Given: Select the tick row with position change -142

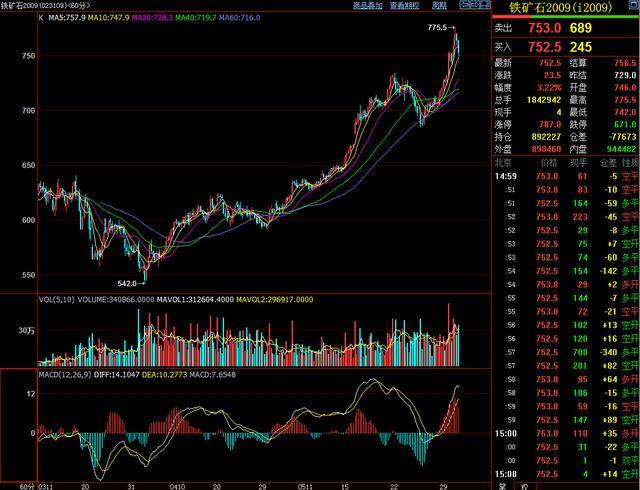Looking at the screenshot, I should click(x=566, y=271).
